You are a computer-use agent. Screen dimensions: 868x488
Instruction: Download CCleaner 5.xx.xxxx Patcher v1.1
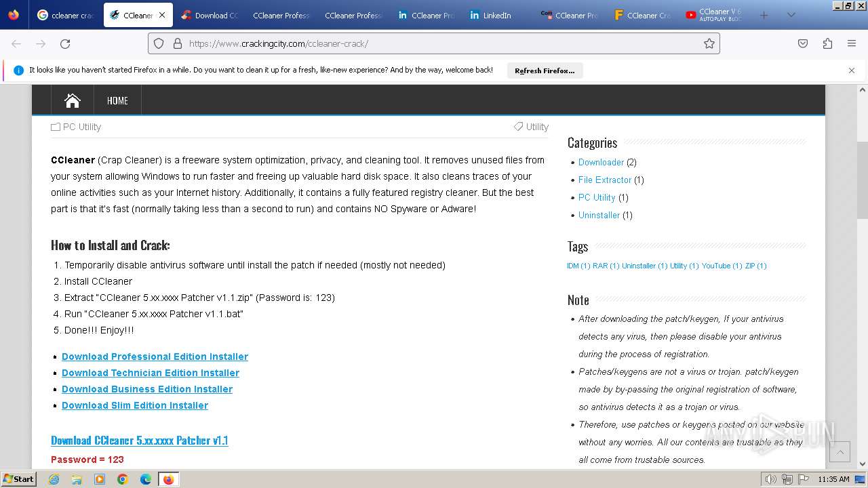139,441
